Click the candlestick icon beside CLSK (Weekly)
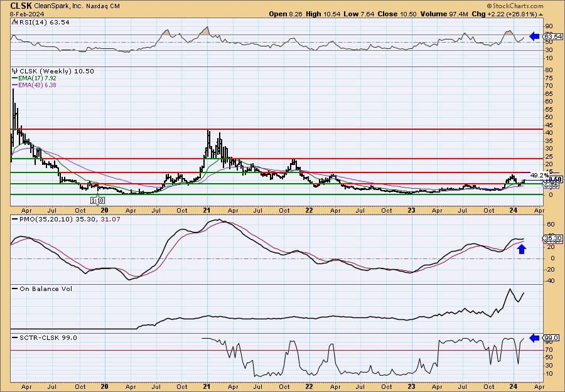The height and width of the screenshot is (392, 565). point(14,71)
